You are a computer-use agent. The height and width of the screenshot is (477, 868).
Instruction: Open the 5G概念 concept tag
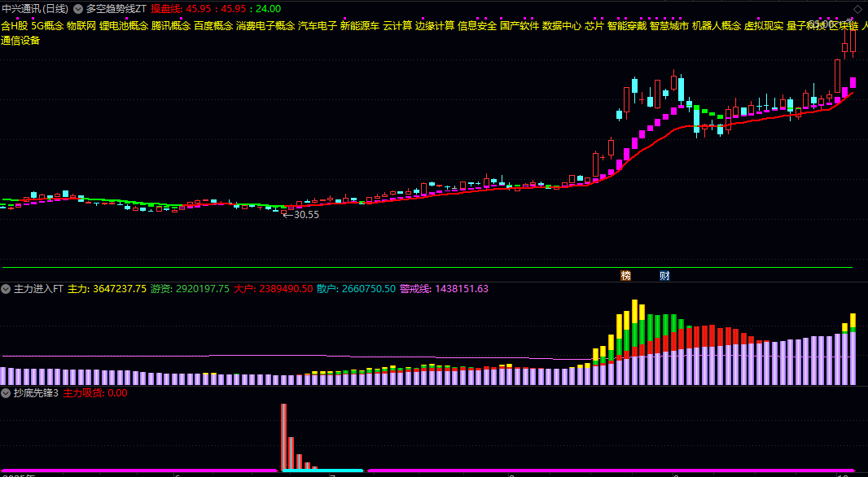[x=47, y=25]
